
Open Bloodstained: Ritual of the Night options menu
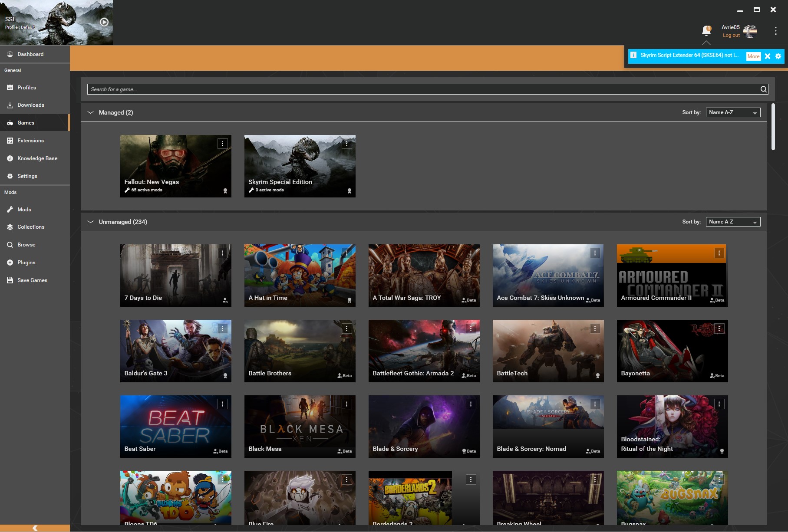pos(719,404)
